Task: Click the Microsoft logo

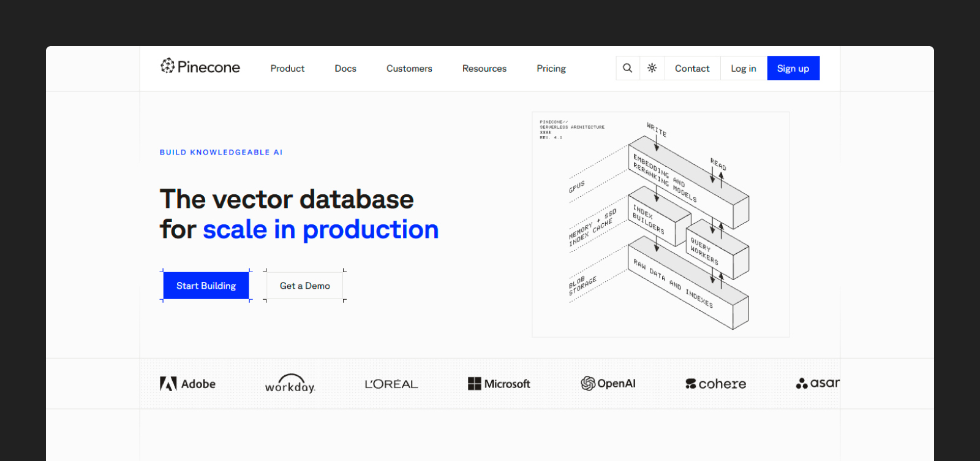Action: click(x=499, y=384)
